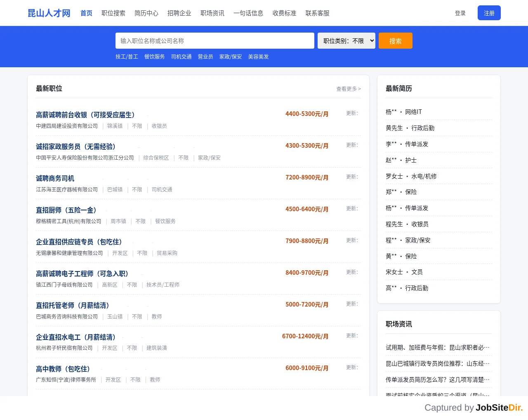Click company 中建四局建设投资有限公司
Screen dimensions: 528x420
[x=67, y=126]
